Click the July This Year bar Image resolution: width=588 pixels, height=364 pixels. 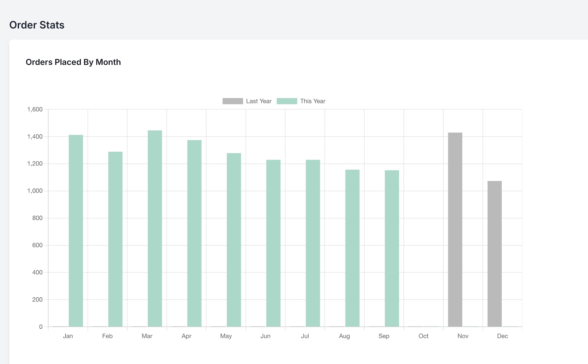point(313,243)
